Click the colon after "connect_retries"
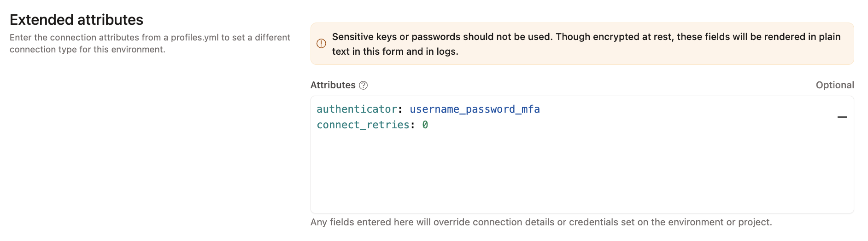 coord(412,125)
